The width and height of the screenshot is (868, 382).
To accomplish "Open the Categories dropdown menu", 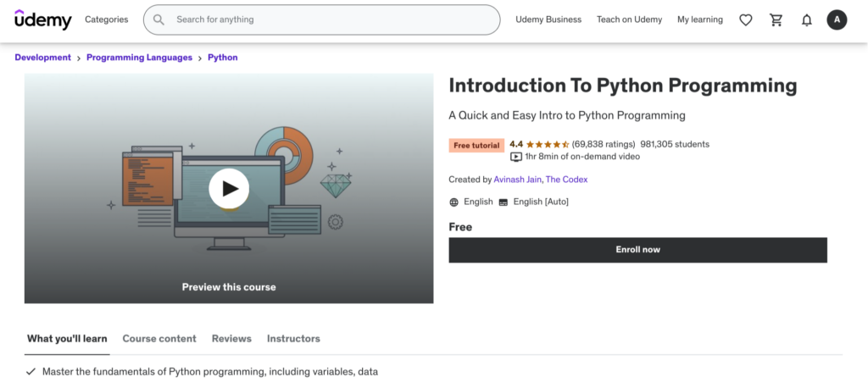I will (107, 19).
